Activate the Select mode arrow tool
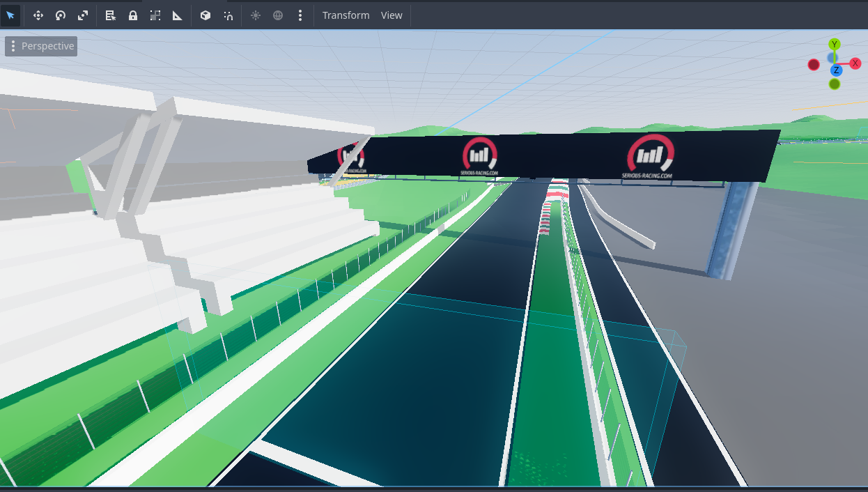Screen dimensions: 868x492 (10, 15)
